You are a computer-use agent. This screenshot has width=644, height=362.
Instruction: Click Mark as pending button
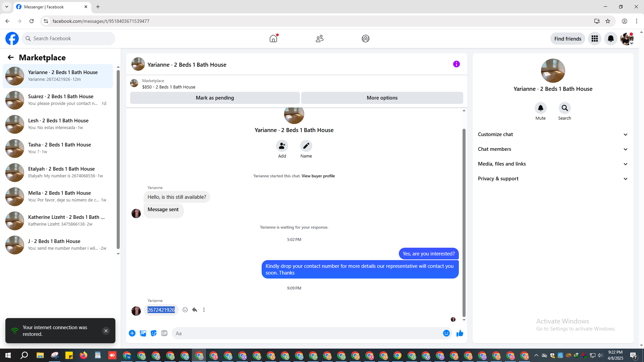click(x=215, y=98)
